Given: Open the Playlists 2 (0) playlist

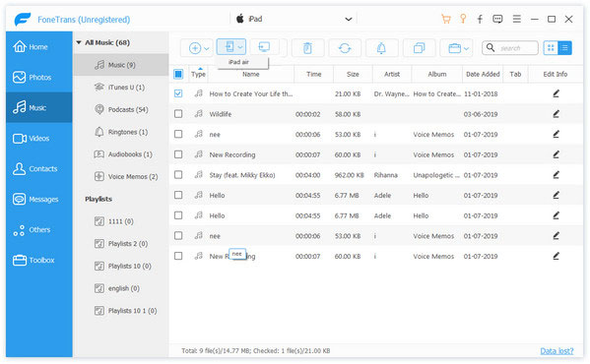Looking at the screenshot, I should coord(121,243).
